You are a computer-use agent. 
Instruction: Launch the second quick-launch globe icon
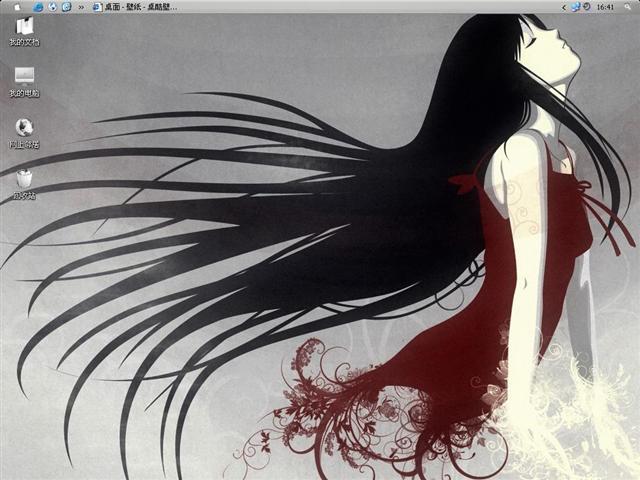click(x=53, y=7)
